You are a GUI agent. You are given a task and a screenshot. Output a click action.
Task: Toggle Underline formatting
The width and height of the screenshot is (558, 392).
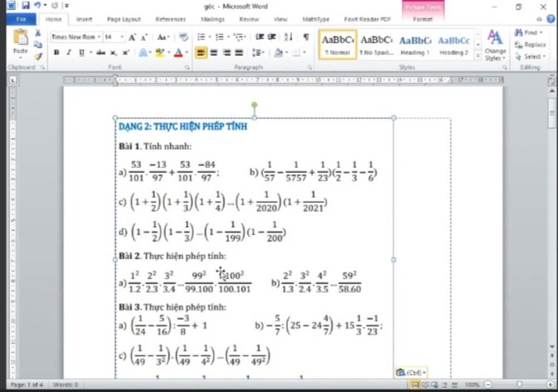[x=82, y=53]
